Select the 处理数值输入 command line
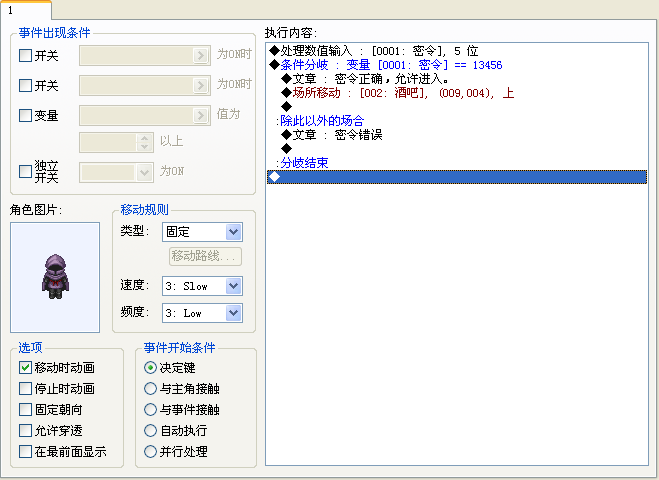The height and width of the screenshot is (480, 659). [x=457, y=51]
